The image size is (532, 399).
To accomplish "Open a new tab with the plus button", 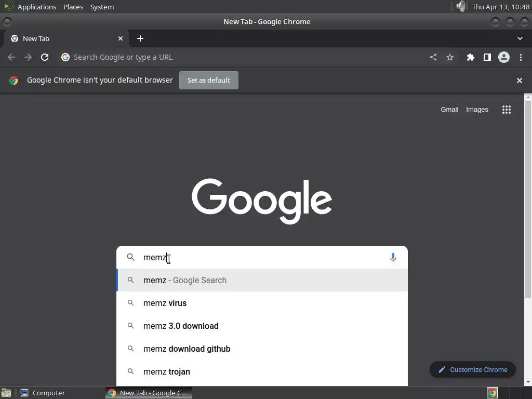I will 140,38.
